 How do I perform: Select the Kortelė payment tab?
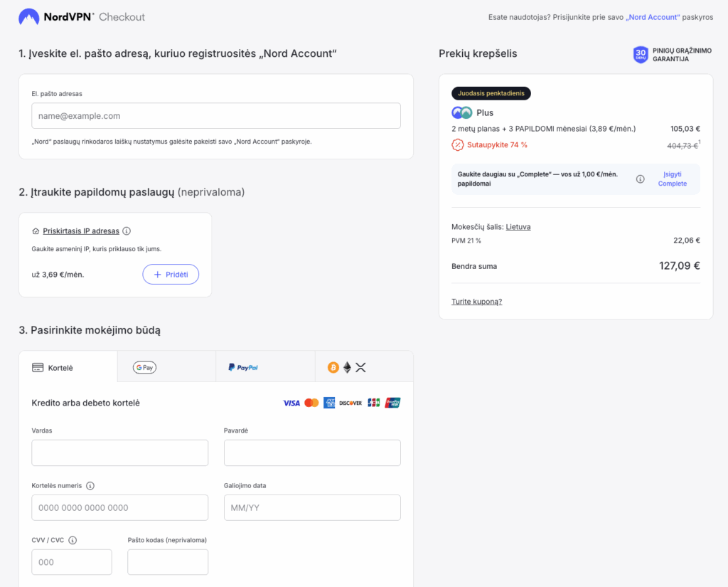coord(68,367)
